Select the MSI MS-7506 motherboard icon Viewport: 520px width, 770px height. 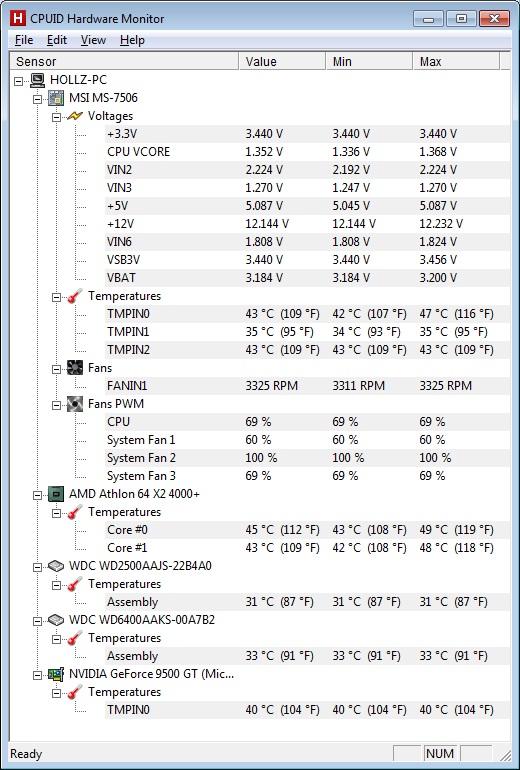56,98
